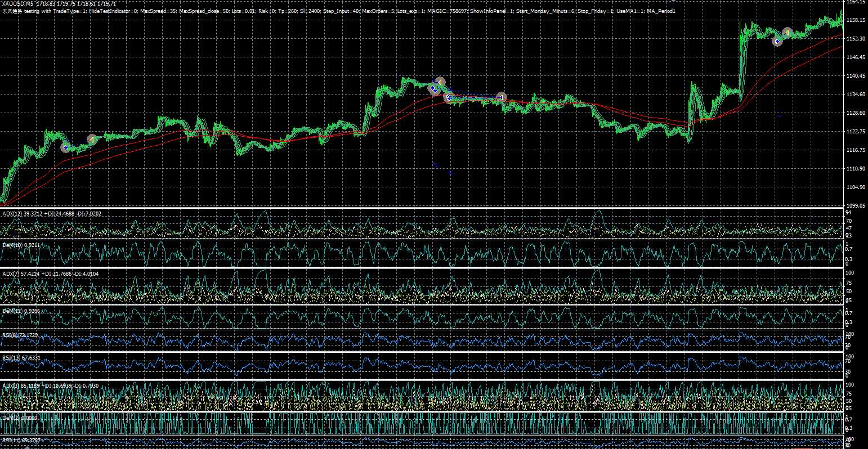Click the OHLC value 1719.71 in header
The width and height of the screenshot is (868, 449).
click(x=108, y=4)
